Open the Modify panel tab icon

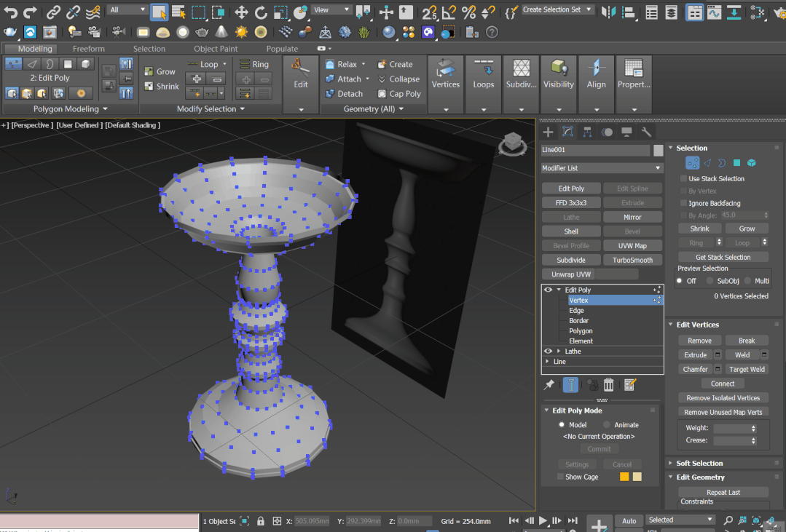pyautogui.click(x=567, y=132)
